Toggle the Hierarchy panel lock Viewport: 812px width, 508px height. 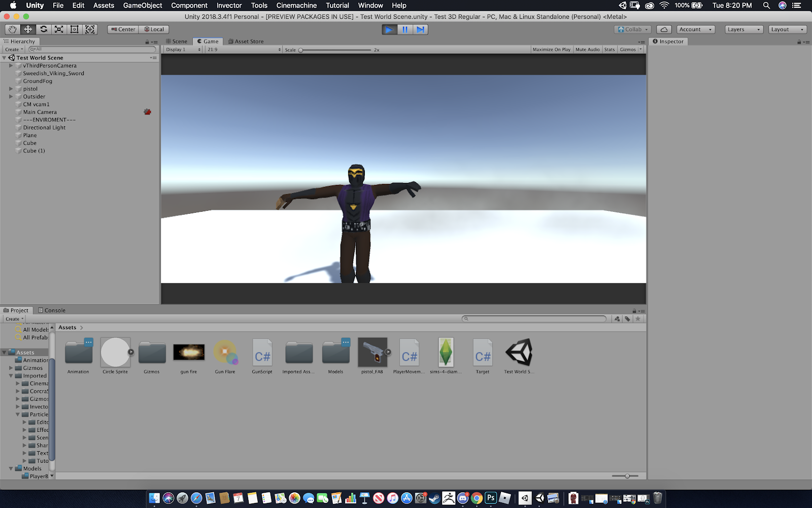click(x=147, y=42)
